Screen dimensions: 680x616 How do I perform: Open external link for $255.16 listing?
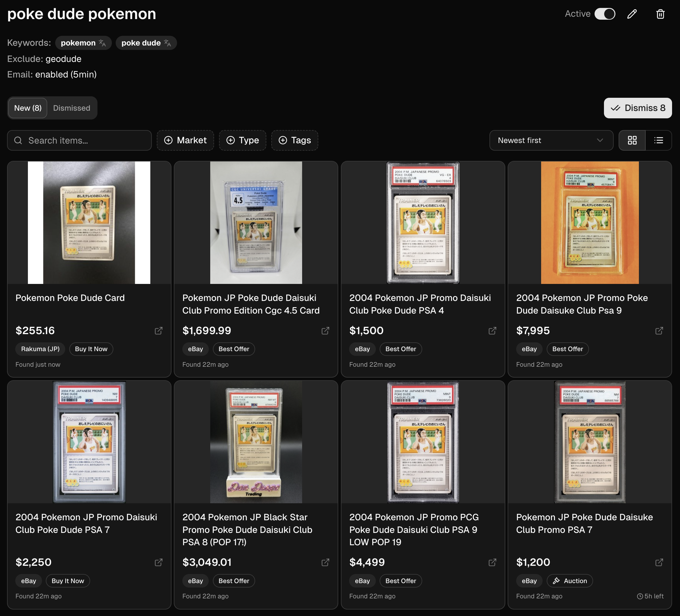(159, 331)
